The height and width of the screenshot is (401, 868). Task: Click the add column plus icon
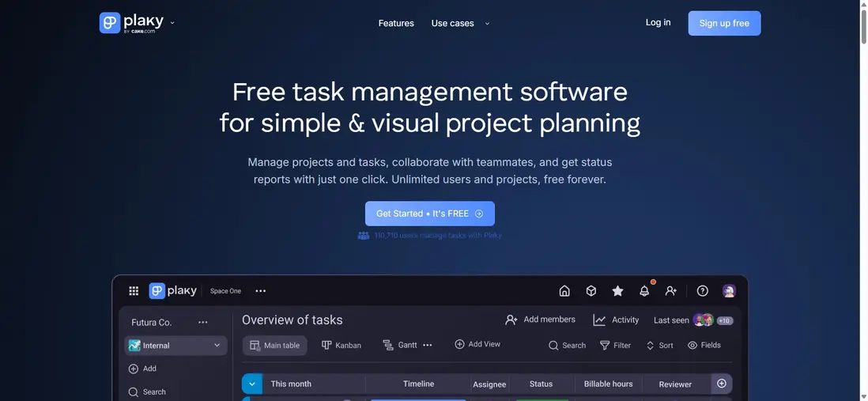point(722,384)
